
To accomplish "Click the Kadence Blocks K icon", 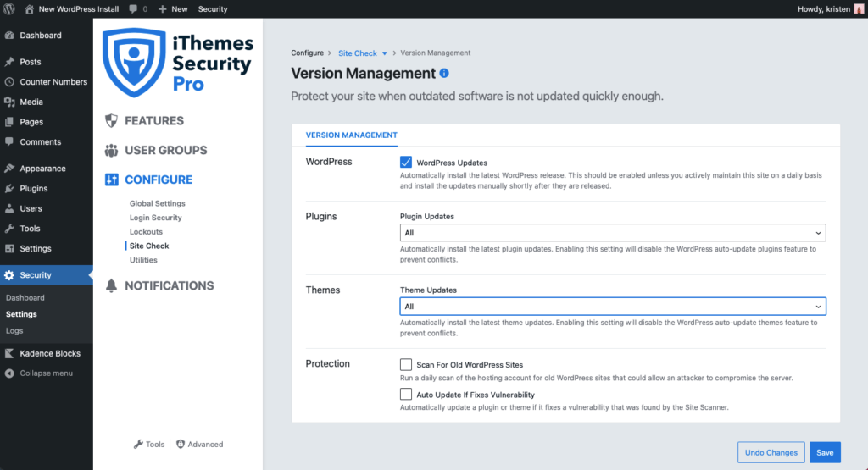I will click(9, 353).
